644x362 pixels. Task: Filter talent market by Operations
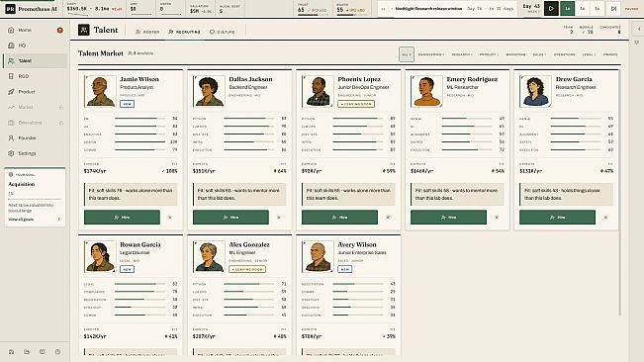click(564, 54)
